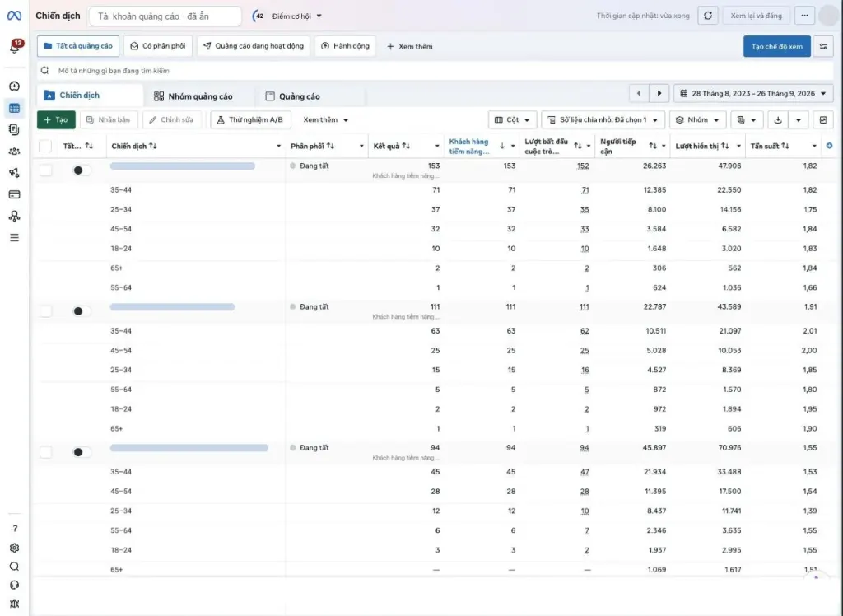
Task: Open the billing card icon in sidebar
Action: click(x=15, y=194)
